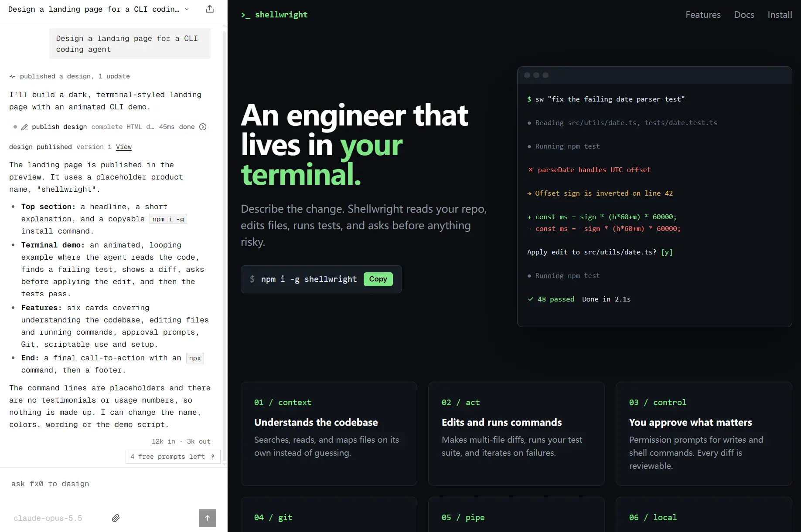Send the prompt with the arrow button
Viewport: 801px width, 532px height.
pos(208,518)
